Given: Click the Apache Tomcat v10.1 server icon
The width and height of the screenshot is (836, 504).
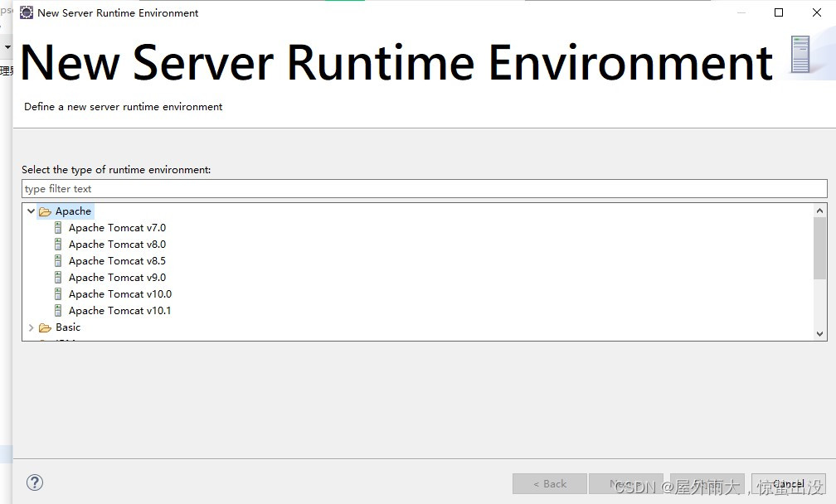Looking at the screenshot, I should [58, 311].
